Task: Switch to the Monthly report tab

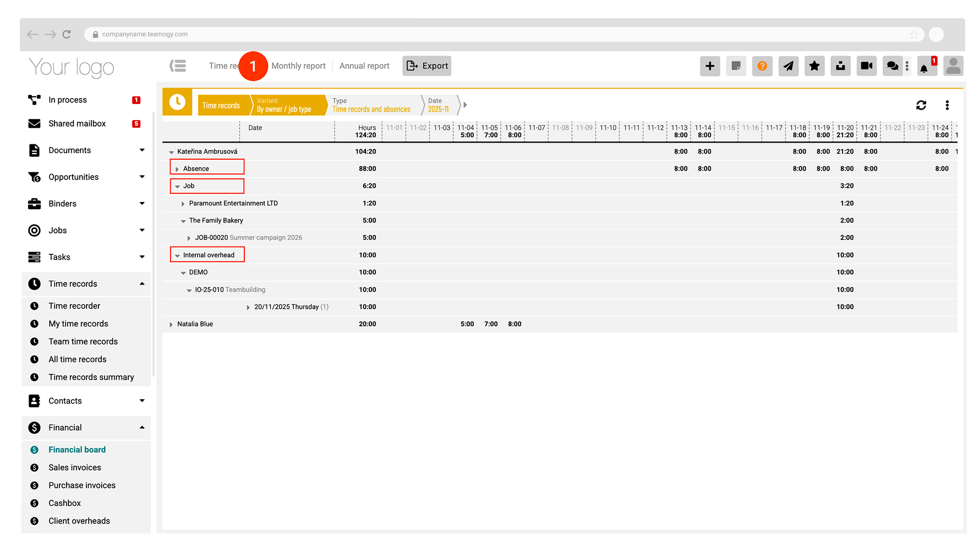Action: (298, 66)
